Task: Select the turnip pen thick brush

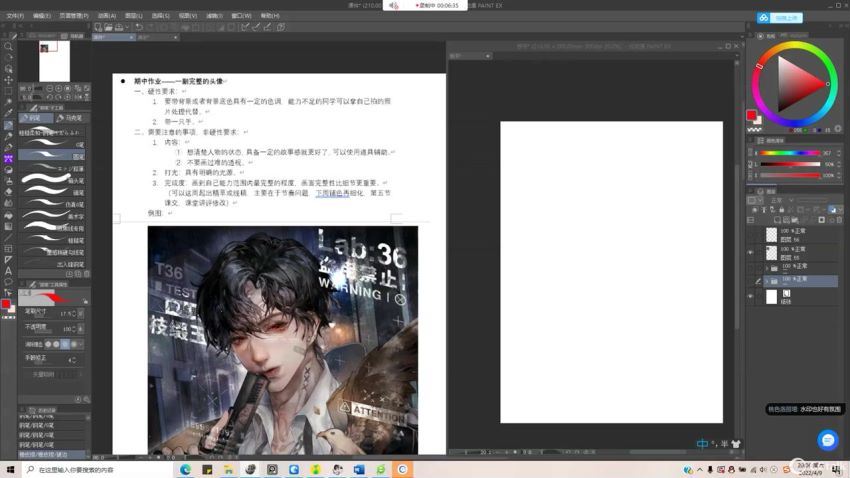Action: click(52, 180)
